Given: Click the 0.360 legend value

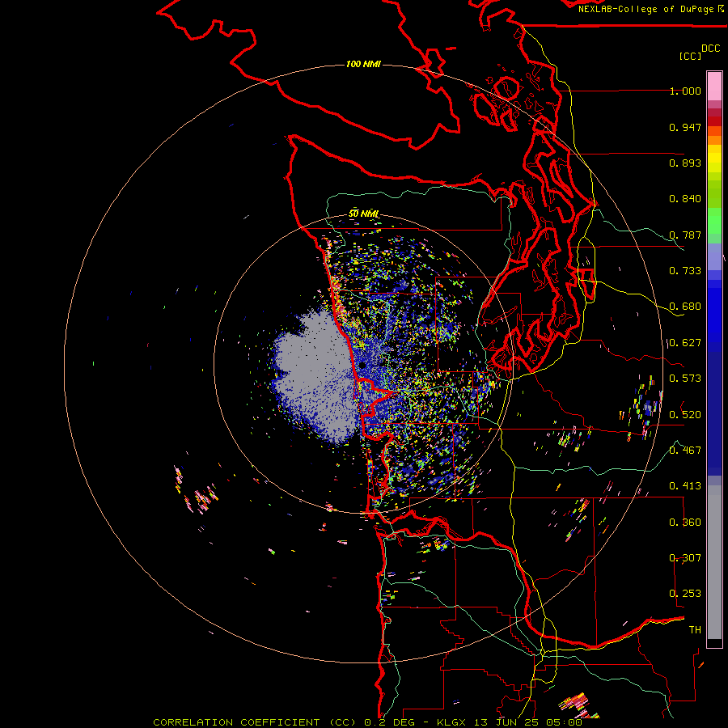Looking at the screenshot, I should 685,523.
